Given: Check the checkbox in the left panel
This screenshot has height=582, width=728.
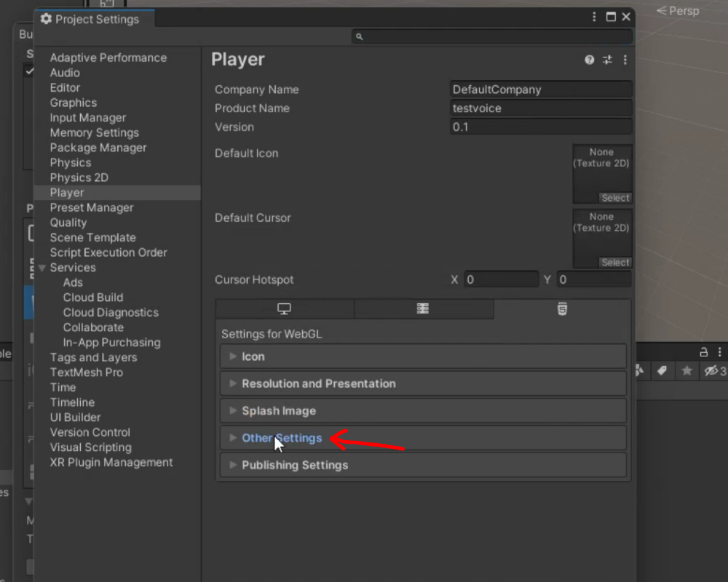Looking at the screenshot, I should pyautogui.click(x=29, y=71).
